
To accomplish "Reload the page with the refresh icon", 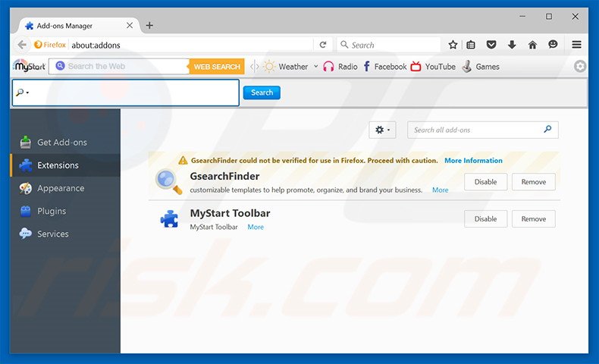I will [x=323, y=45].
